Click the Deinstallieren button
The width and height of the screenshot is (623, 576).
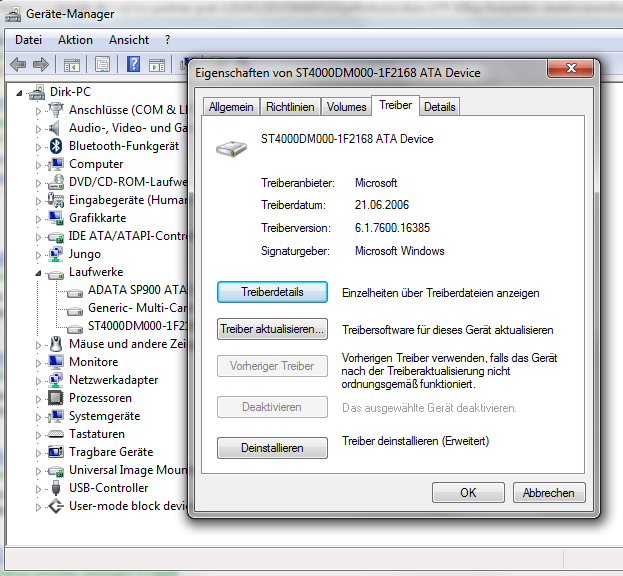[x=272, y=448]
